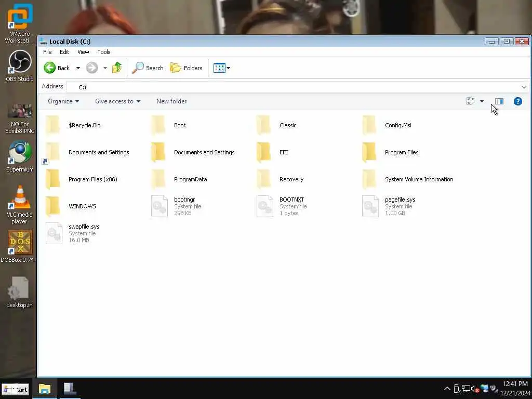Select the Recovery folder

coord(280,179)
